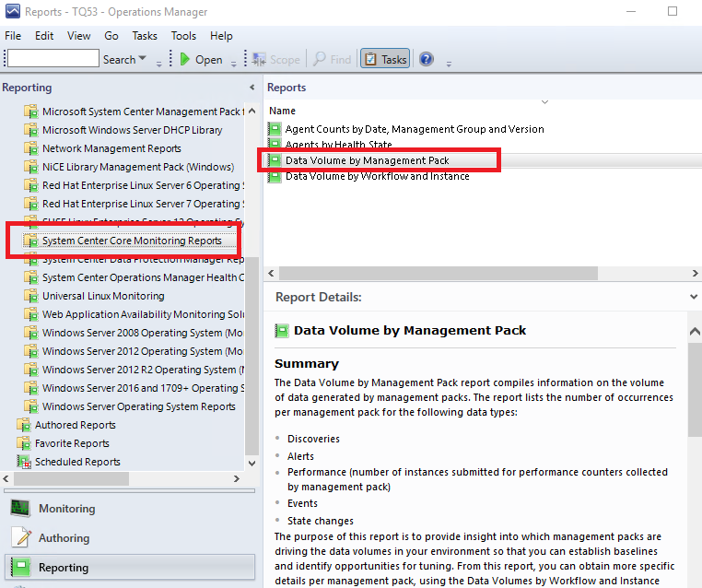Open toolbar options arrow after Help icon

[449, 64]
